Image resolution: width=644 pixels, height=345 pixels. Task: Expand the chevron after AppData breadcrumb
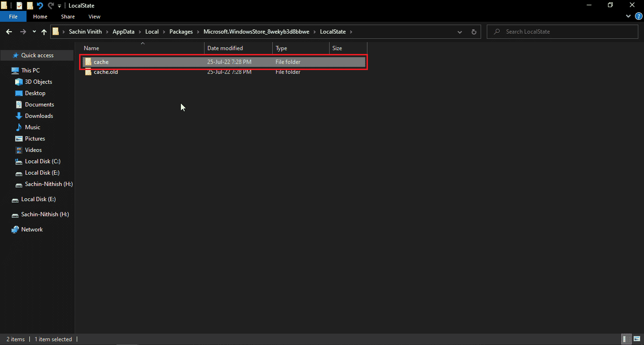click(140, 32)
